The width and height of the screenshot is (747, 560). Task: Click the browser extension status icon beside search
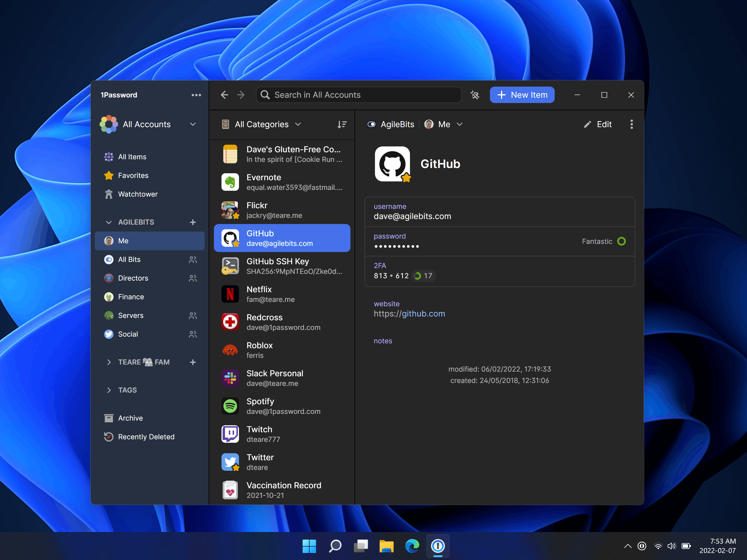475,95
